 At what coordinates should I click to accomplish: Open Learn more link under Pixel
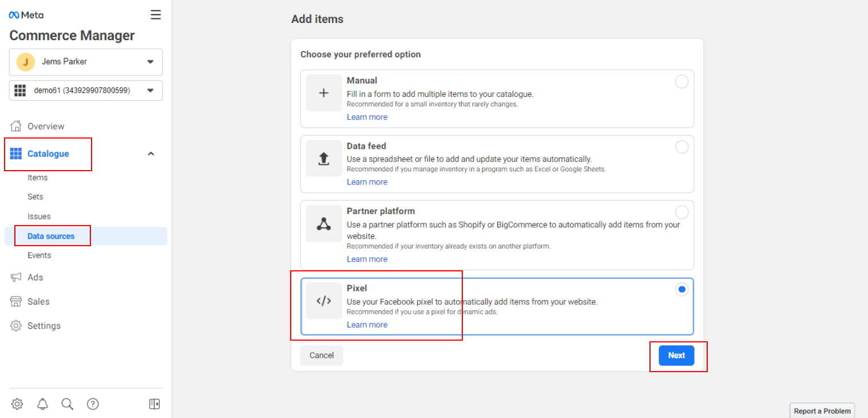point(367,325)
